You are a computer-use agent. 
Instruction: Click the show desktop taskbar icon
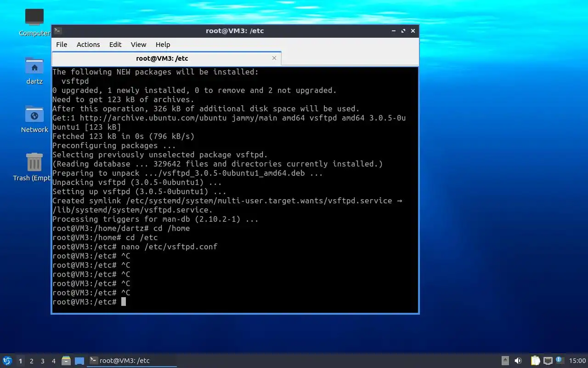click(79, 361)
